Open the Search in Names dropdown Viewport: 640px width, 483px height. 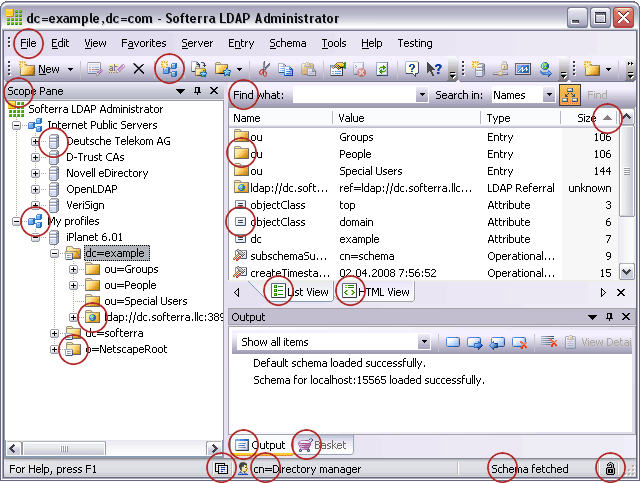point(549,95)
